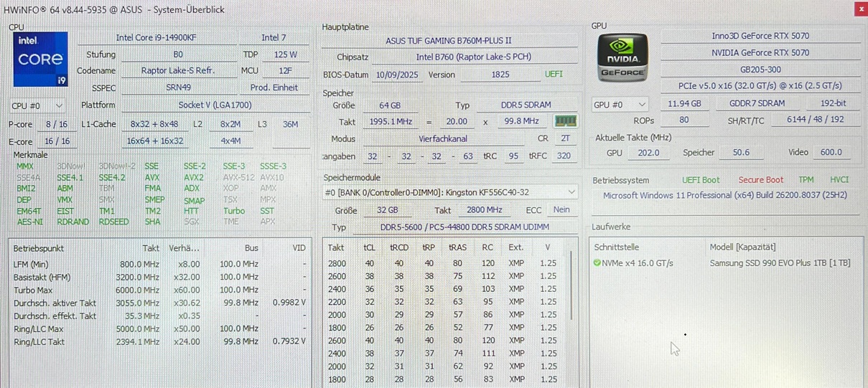Click the TPM status label
The height and width of the screenshot is (388, 868).
click(806, 180)
